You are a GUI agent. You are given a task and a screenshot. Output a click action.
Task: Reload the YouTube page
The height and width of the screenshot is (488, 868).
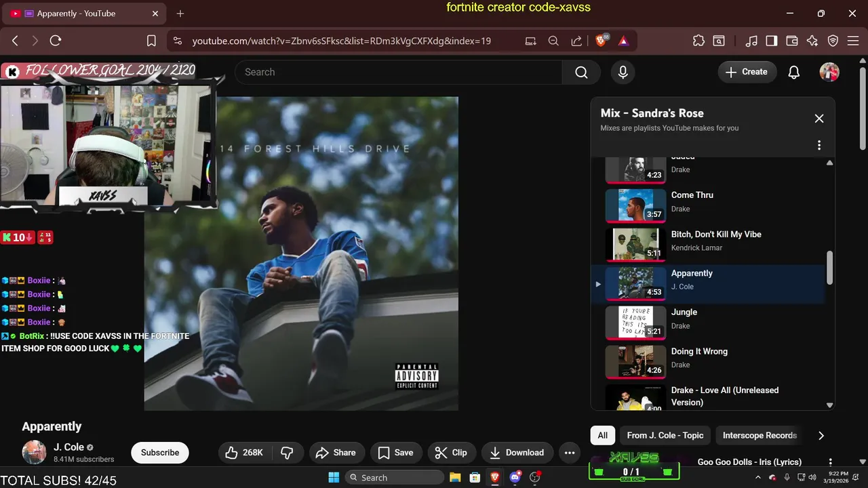tap(56, 41)
